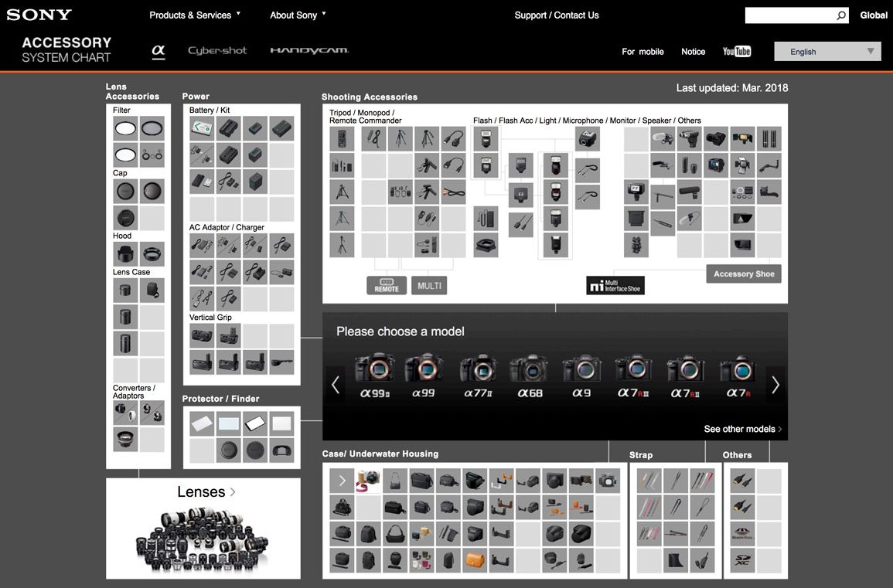This screenshot has height=588, width=893.
Task: Open the Products & Services menu
Action: click(195, 15)
